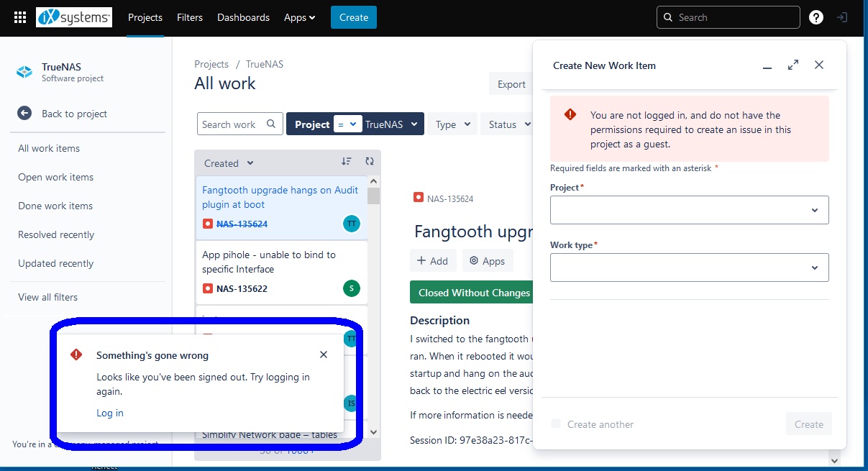
Task: Click the iXsystems logo
Action: tap(74, 17)
